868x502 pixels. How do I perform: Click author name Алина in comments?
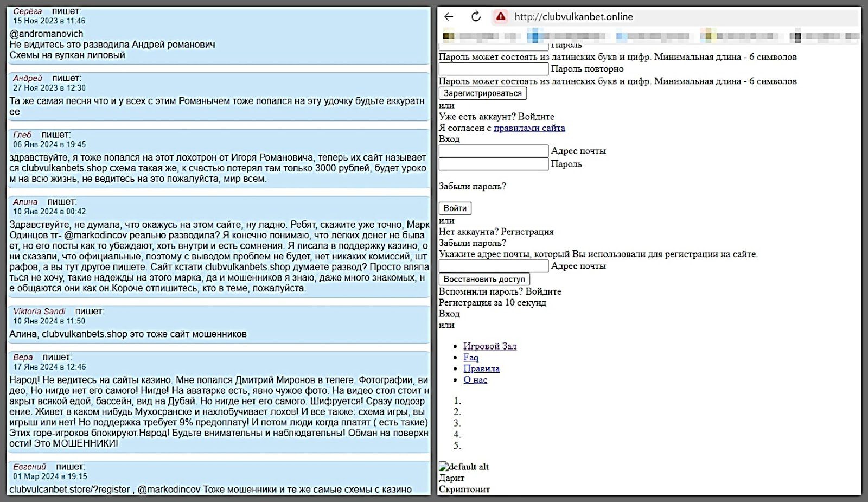click(x=25, y=202)
